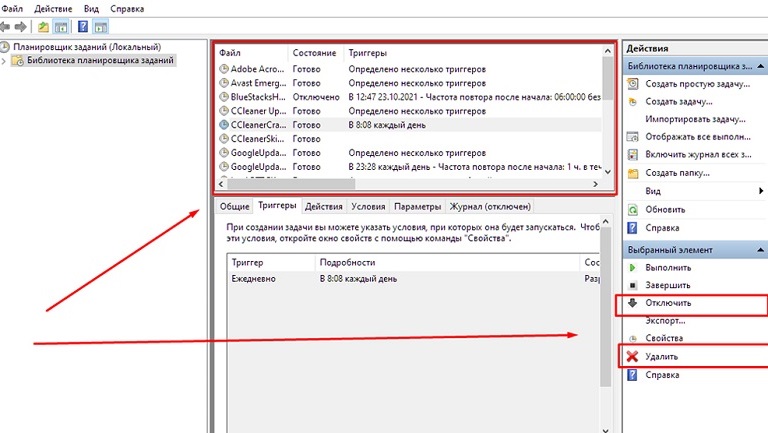Collapse the Выбранный элемент section
768x433 pixels.
pos(759,249)
